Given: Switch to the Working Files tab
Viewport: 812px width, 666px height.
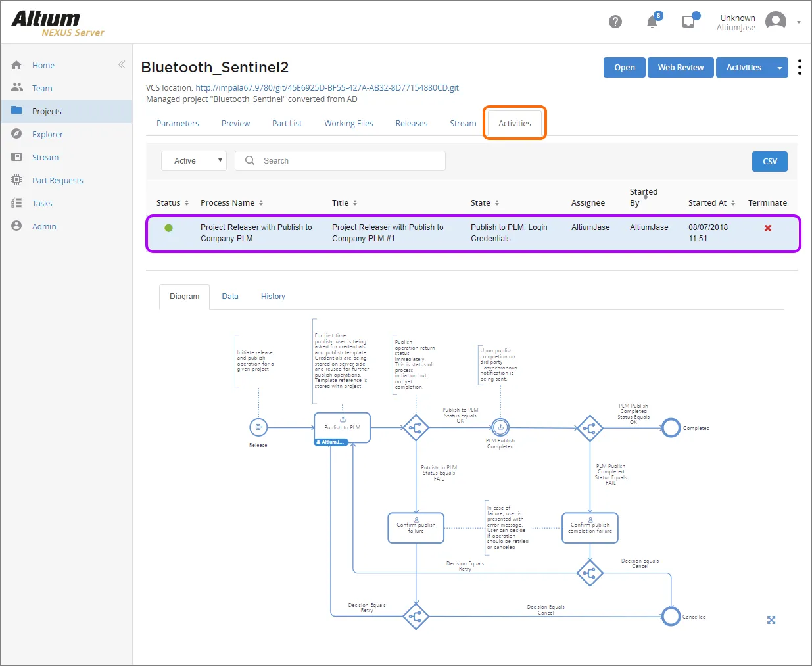Looking at the screenshot, I should point(348,123).
